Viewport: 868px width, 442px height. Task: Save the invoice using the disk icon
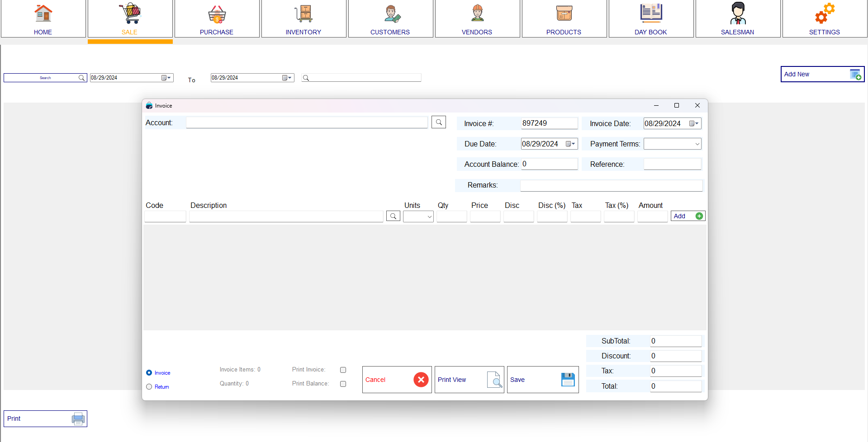(567, 380)
